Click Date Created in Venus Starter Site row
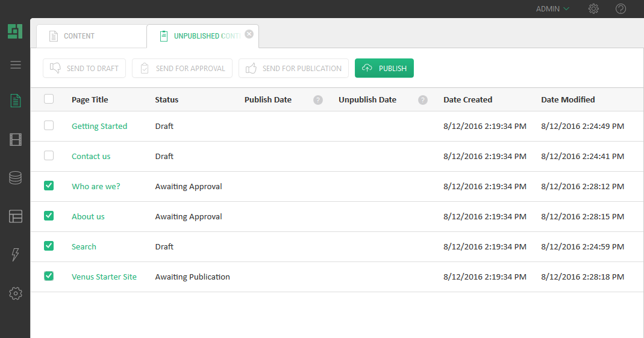 484,277
